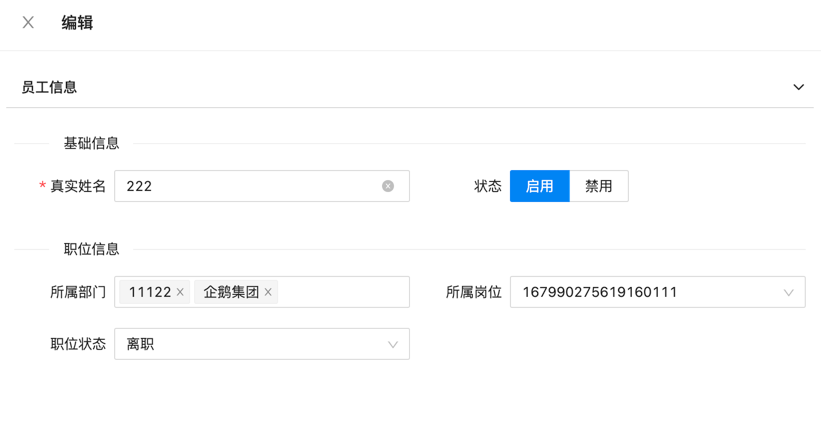Focus the 真实姓名 input containing 222

(x=250, y=186)
